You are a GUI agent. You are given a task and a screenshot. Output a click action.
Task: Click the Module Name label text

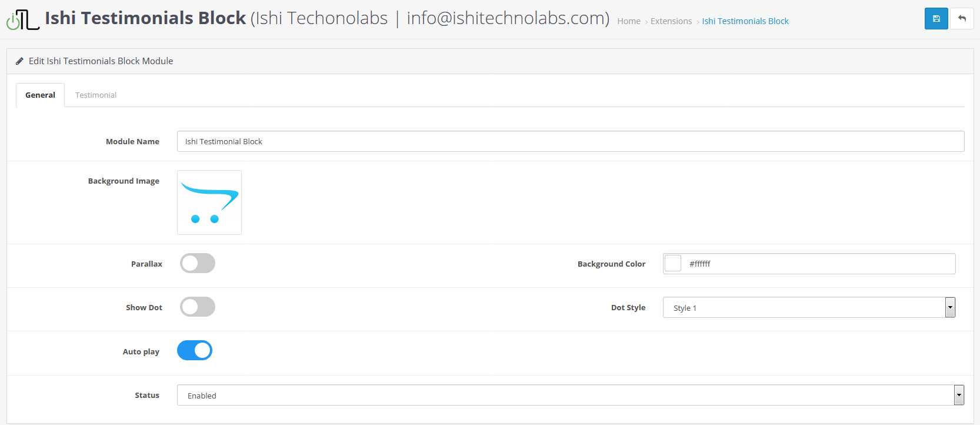(x=132, y=141)
